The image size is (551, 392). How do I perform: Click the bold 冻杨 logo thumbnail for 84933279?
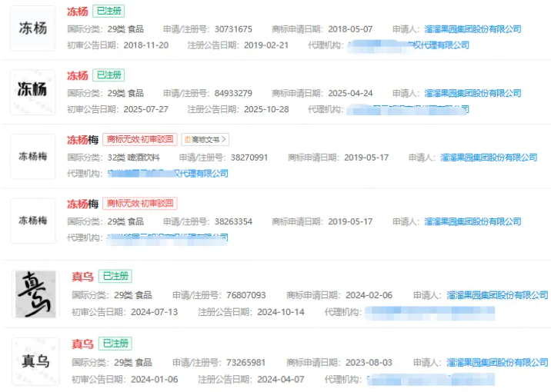tap(32, 91)
